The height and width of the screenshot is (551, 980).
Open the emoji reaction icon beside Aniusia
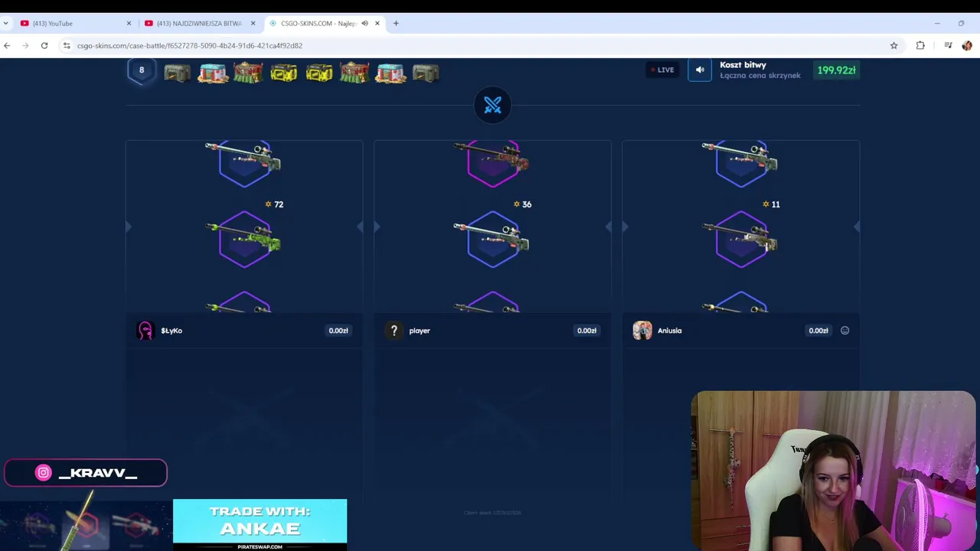point(844,331)
